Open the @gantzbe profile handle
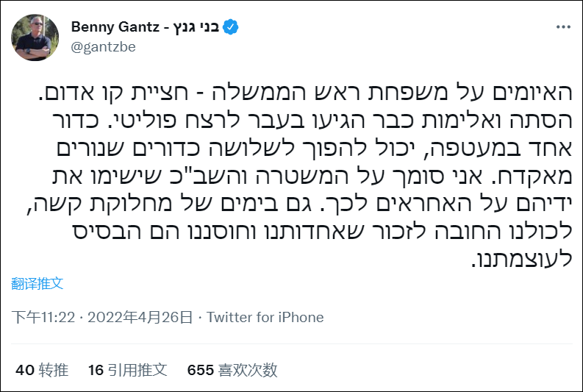This screenshot has height=392, width=583. (103, 46)
